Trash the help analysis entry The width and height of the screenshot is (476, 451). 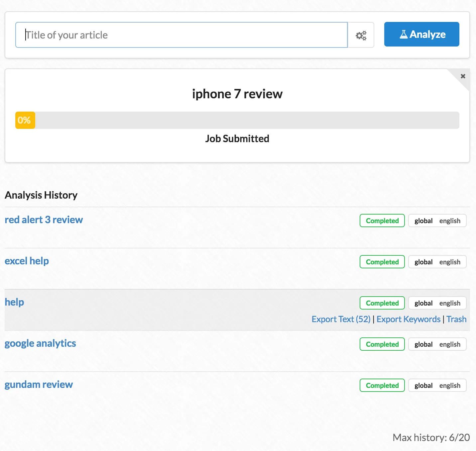click(456, 319)
